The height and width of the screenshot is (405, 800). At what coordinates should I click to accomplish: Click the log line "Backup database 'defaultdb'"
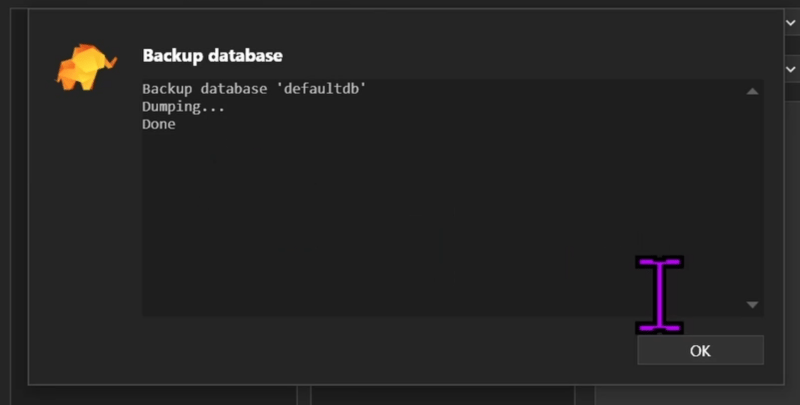click(x=254, y=89)
